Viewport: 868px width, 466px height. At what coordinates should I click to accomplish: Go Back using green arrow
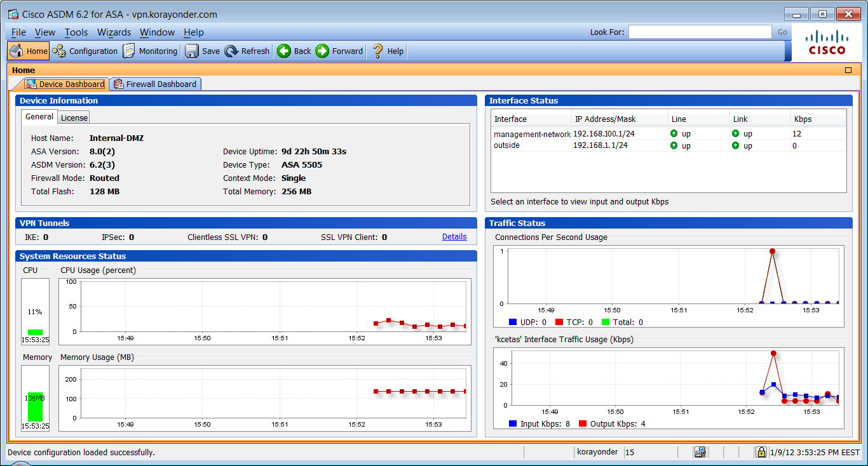click(294, 51)
